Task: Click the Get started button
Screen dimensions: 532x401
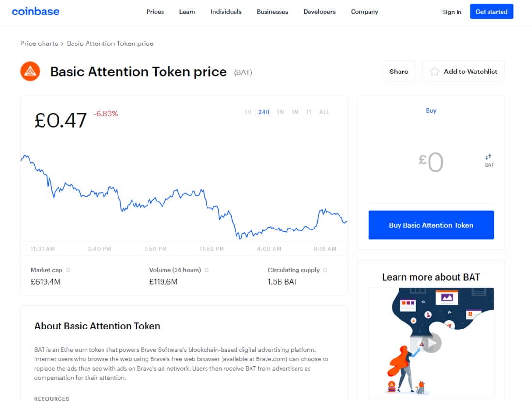Action: tap(491, 12)
